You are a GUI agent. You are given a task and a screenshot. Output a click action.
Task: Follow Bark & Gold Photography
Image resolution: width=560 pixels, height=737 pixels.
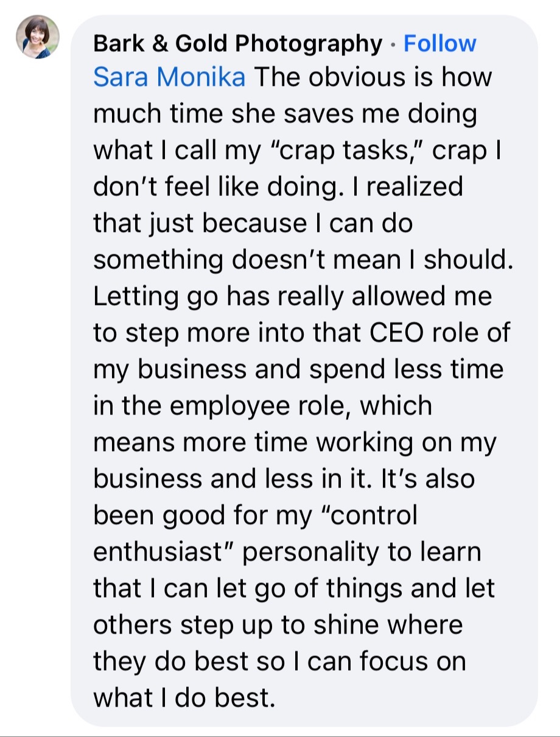(439, 44)
